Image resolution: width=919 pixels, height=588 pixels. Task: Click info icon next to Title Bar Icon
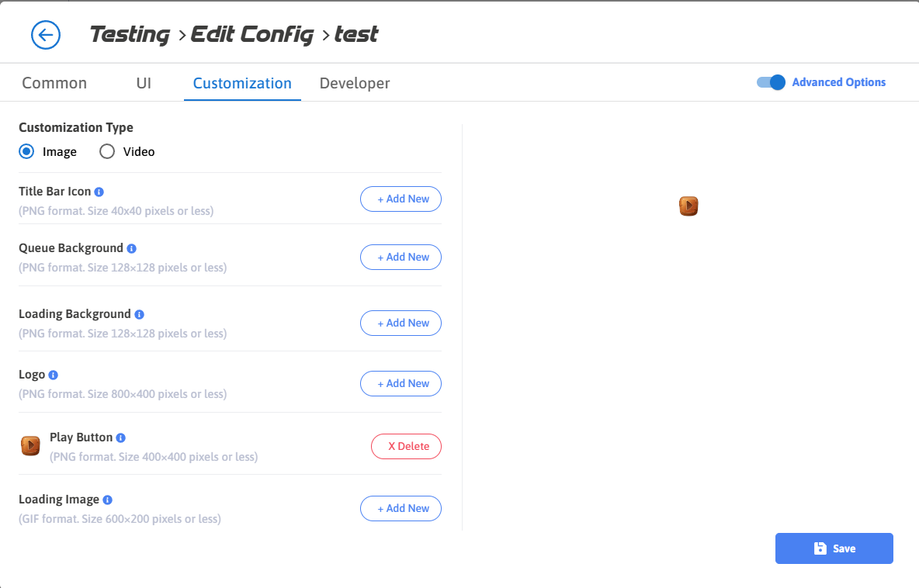[x=99, y=192]
